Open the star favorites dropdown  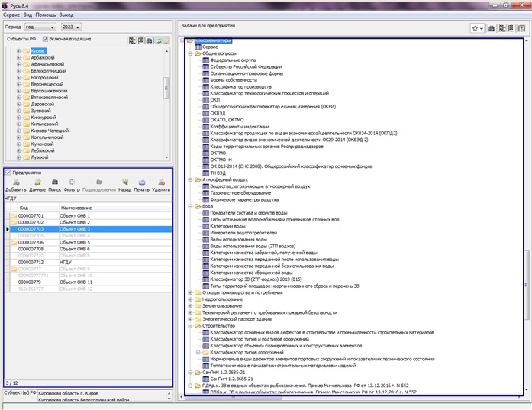point(477,28)
